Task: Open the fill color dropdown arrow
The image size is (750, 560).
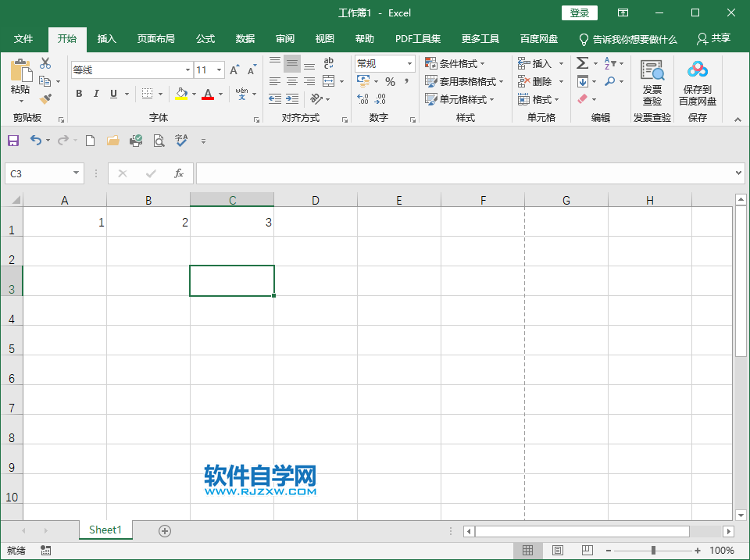Action: click(195, 94)
